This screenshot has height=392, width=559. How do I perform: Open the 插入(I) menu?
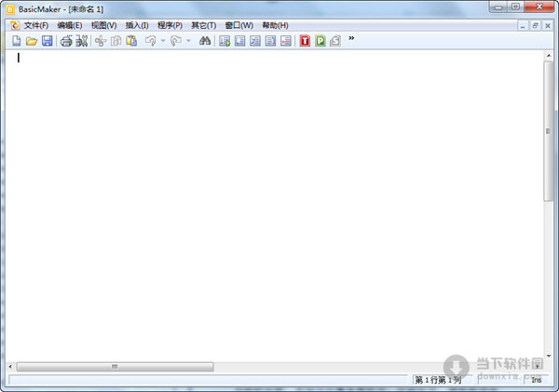[137, 26]
